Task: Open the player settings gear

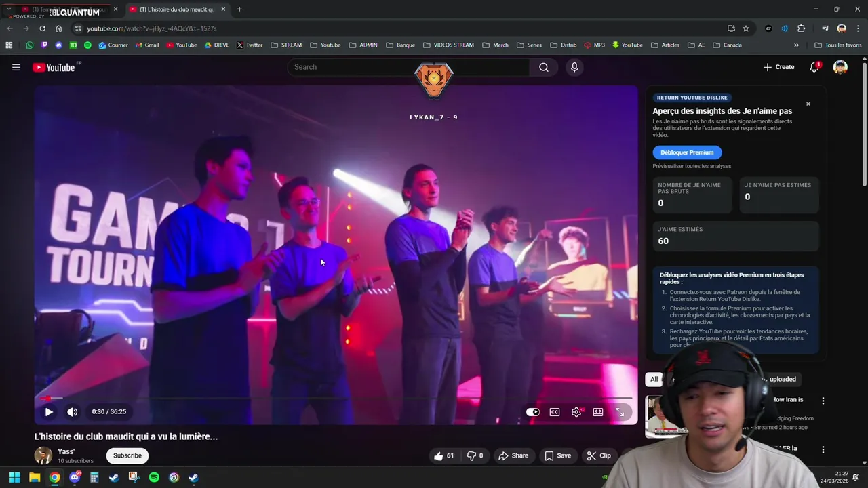Action: pyautogui.click(x=576, y=412)
